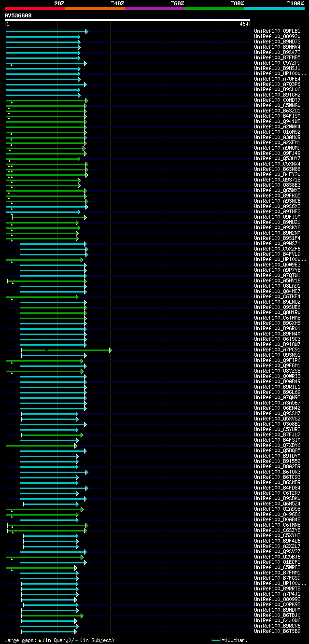
Task: Select label UniRef100_Q5DQ85
Action: 278,450
